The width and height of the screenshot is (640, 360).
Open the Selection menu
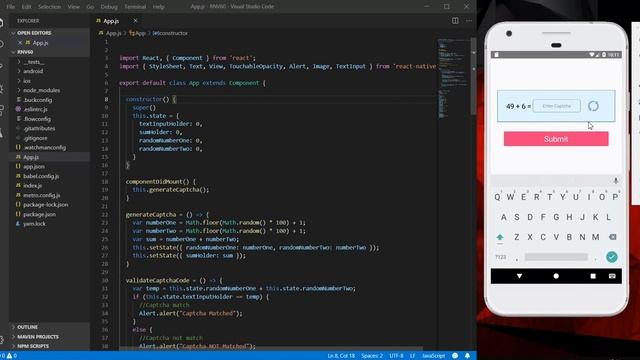tap(49, 7)
